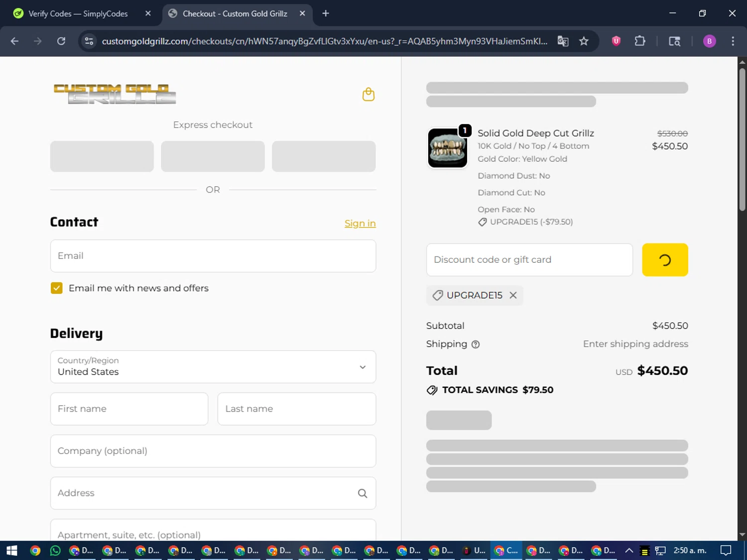The width and height of the screenshot is (747, 560).
Task: Click the uBlock shield extension icon
Action: (616, 41)
